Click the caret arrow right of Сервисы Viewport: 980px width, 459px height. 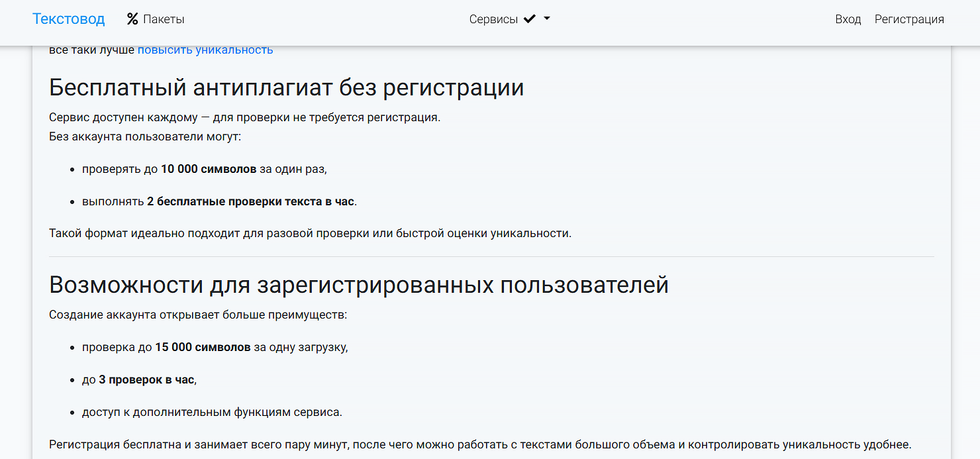(546, 19)
